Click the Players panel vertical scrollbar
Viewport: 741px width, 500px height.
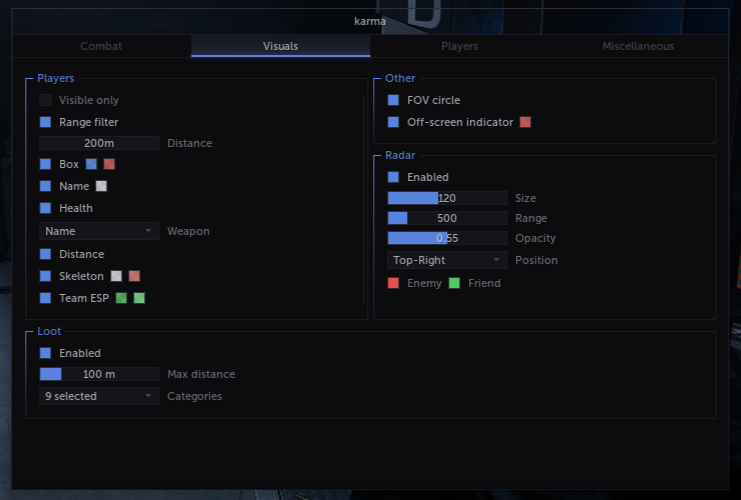pyautogui.click(x=364, y=198)
